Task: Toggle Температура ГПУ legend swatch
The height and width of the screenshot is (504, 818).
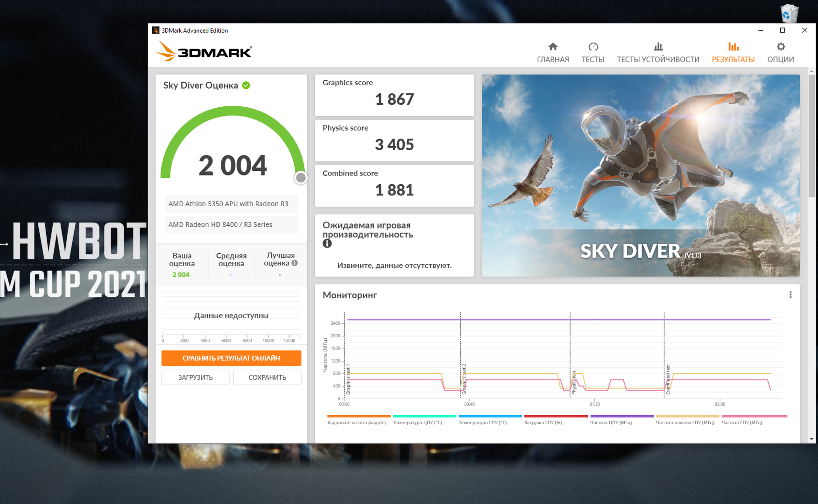Action: 490,416
